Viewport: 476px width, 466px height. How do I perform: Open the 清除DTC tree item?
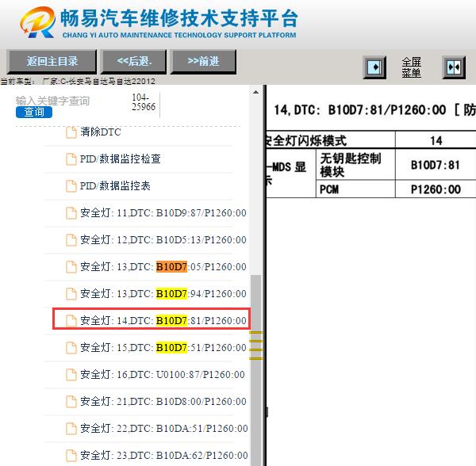click(101, 132)
